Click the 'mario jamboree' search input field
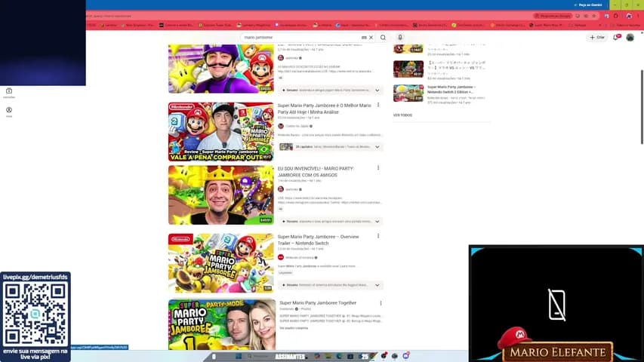The width and height of the screenshot is (644, 362). click(x=302, y=38)
